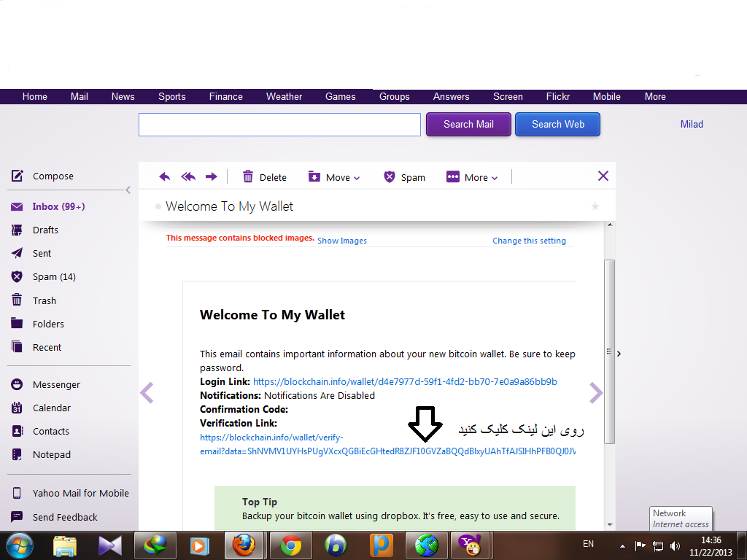Open the Notepad icon in sidebar
Viewport: 747px width, 560px height.
point(17,454)
